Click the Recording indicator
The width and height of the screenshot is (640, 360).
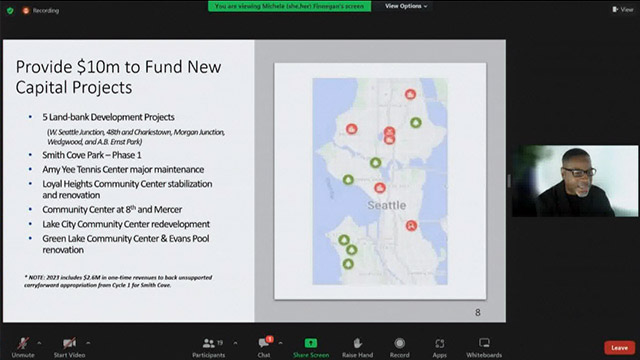(x=41, y=11)
